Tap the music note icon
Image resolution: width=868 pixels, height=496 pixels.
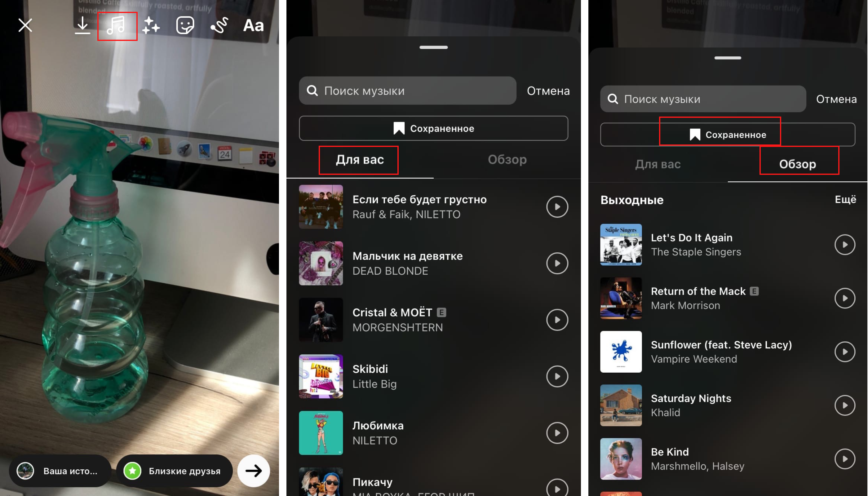pyautogui.click(x=117, y=24)
